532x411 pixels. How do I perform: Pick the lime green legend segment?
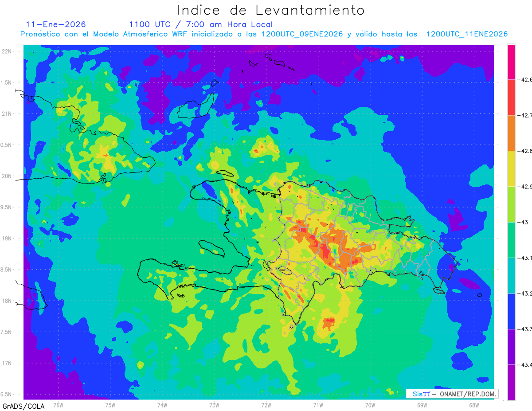[x=511, y=204]
